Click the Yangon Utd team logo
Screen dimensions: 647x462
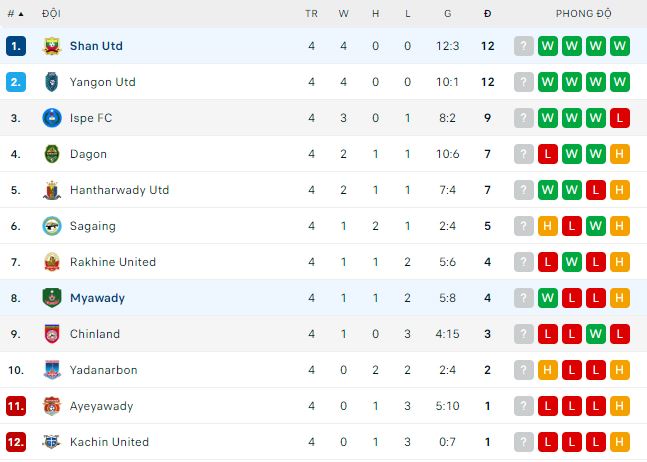coord(52,82)
